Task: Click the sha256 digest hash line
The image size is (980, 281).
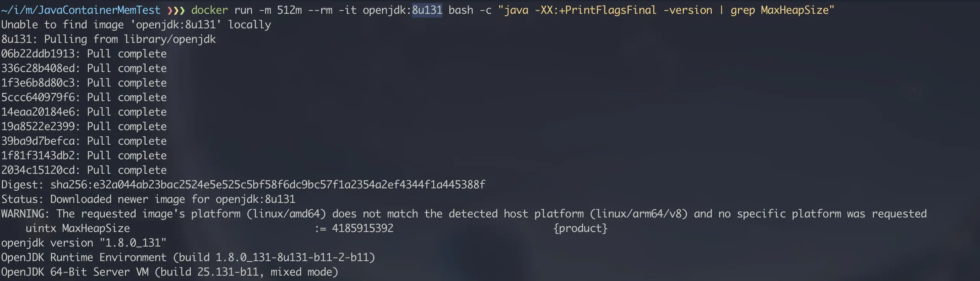Action: [x=243, y=185]
